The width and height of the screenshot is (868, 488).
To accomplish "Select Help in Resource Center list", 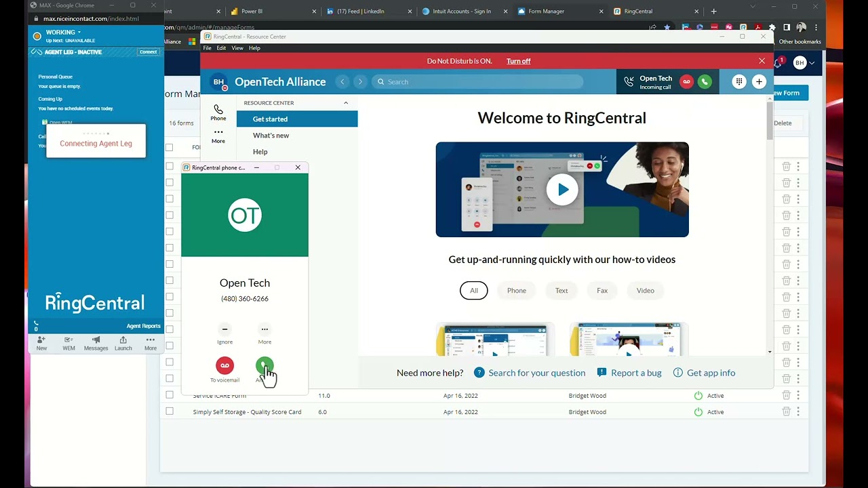I will coord(297,152).
